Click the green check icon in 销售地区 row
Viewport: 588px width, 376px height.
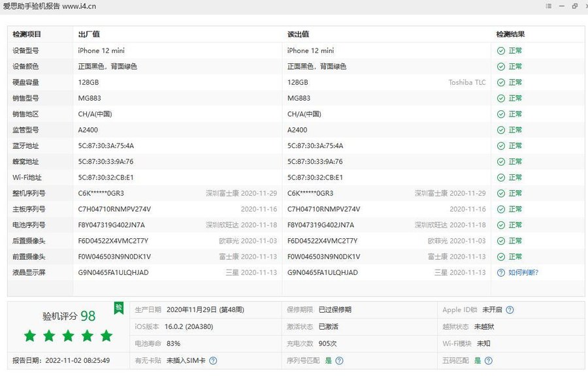point(500,114)
